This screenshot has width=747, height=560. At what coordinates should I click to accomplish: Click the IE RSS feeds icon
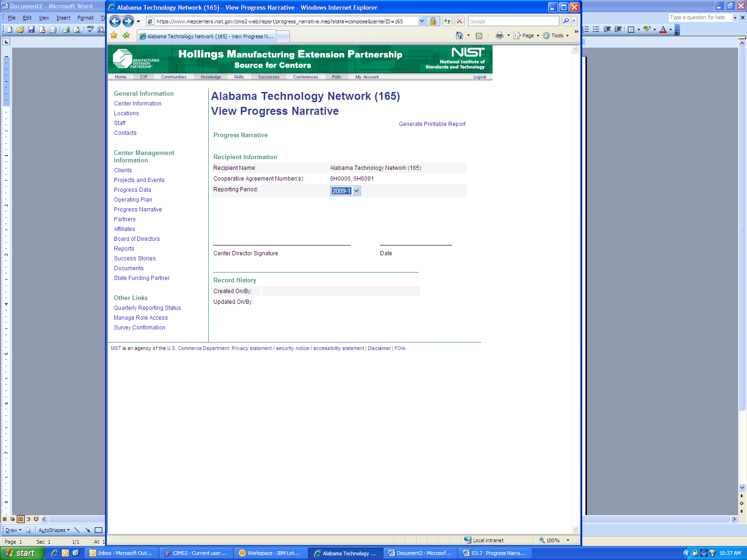click(479, 35)
